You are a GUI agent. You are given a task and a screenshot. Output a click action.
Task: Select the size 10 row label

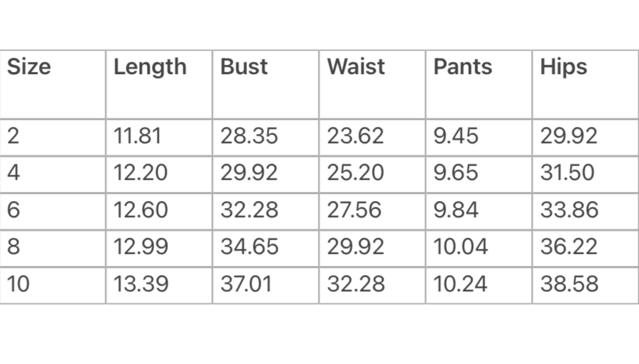(18, 284)
